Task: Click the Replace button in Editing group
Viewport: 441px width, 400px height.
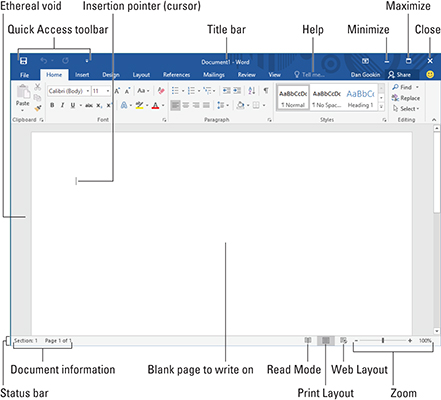Action: pos(406,98)
